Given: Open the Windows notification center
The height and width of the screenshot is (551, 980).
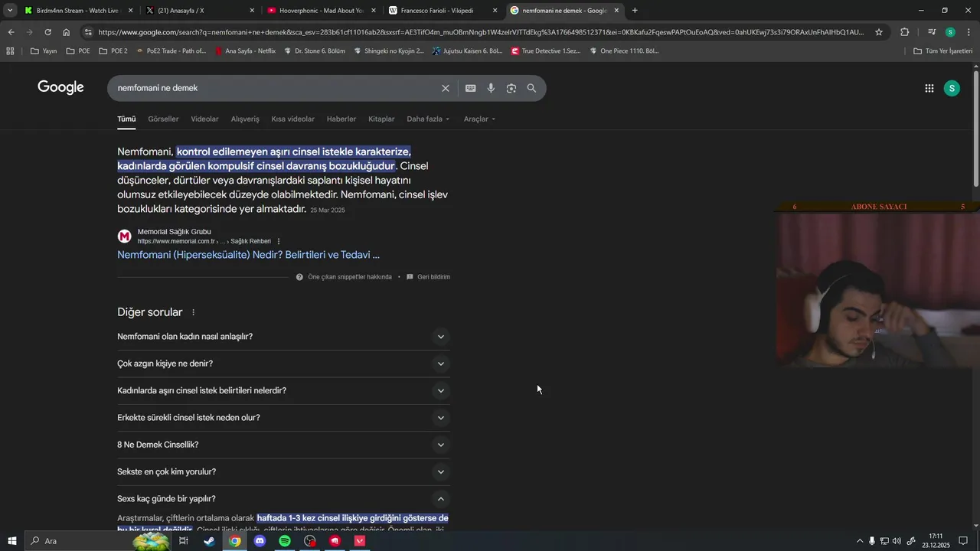Looking at the screenshot, I should coord(963,541).
